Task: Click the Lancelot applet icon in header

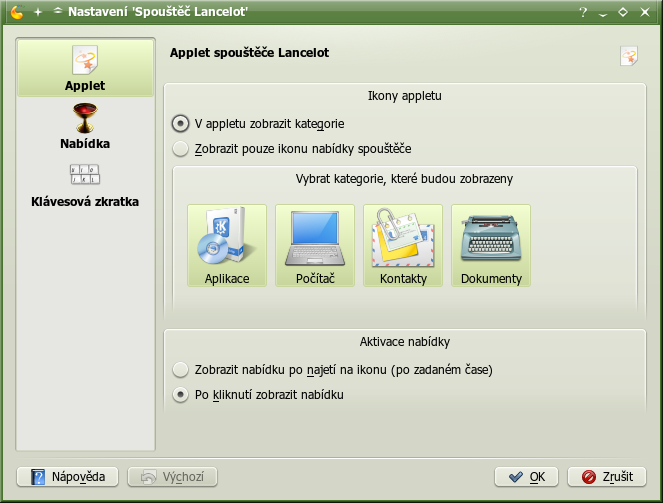Action: [x=629, y=56]
